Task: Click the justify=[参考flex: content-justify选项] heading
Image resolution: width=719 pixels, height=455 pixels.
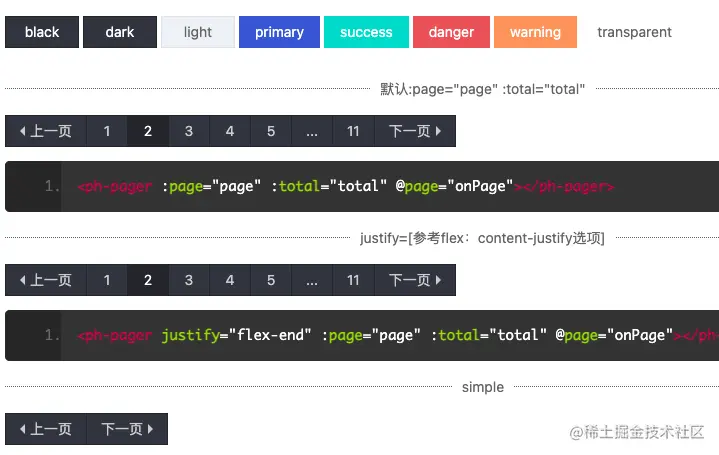Action: (x=482, y=238)
